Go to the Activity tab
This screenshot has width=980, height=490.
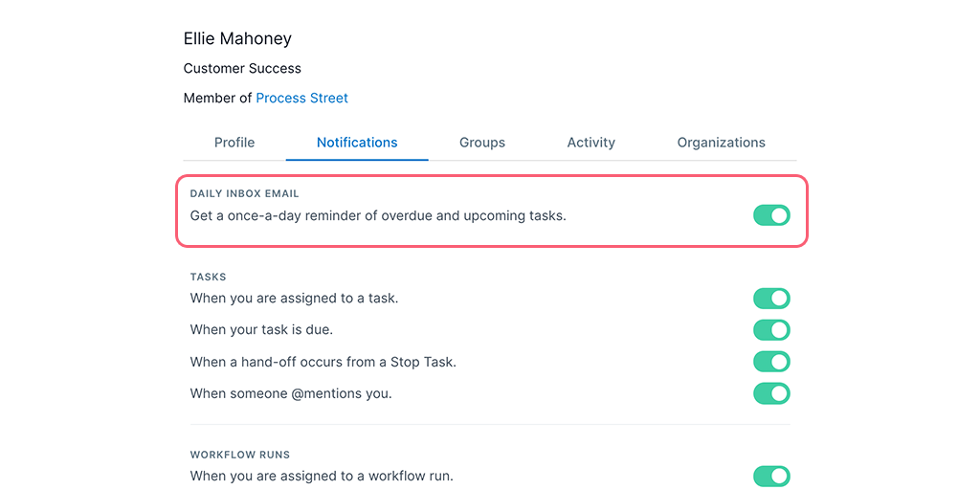click(590, 143)
